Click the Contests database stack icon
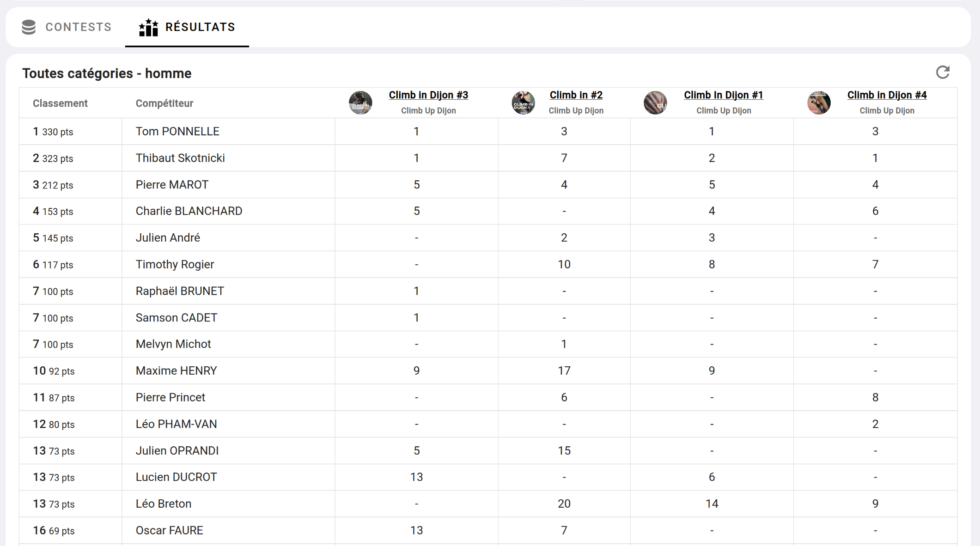This screenshot has width=980, height=546. tap(29, 27)
